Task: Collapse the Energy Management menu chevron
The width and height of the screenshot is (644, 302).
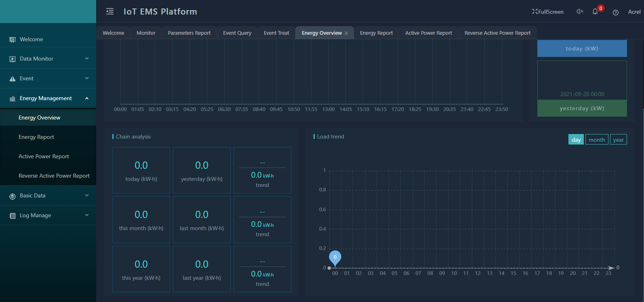Action: (x=87, y=98)
